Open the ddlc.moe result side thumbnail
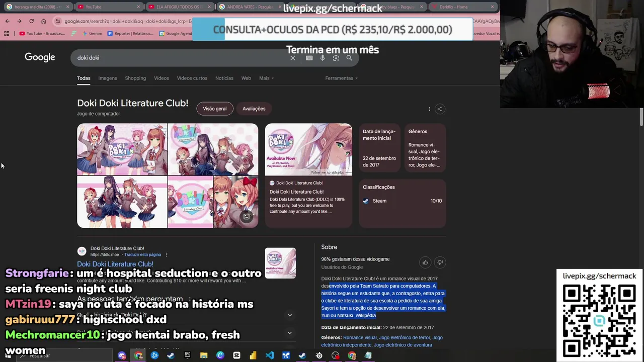The width and height of the screenshot is (644, 362). pos(280,263)
